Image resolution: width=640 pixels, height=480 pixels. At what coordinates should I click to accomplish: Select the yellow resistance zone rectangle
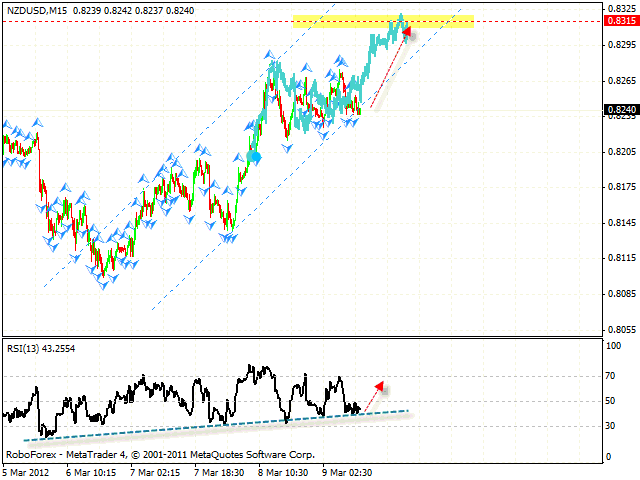tap(380, 21)
